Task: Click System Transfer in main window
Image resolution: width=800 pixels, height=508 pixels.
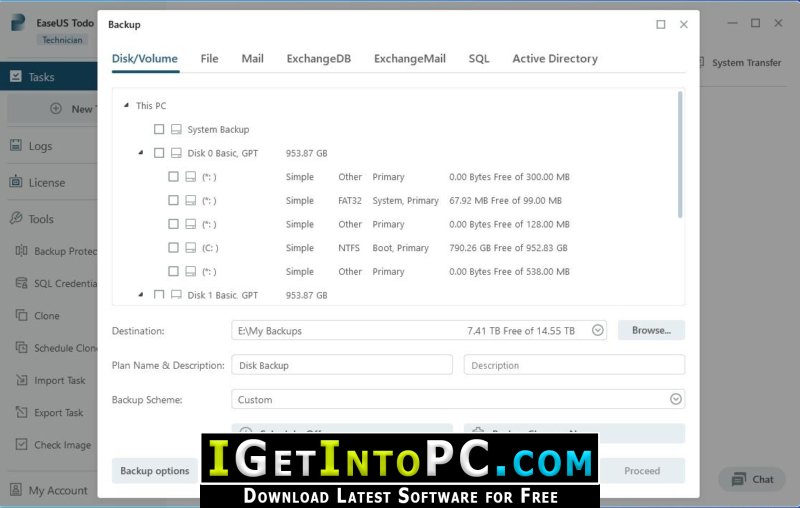Action: (x=746, y=62)
